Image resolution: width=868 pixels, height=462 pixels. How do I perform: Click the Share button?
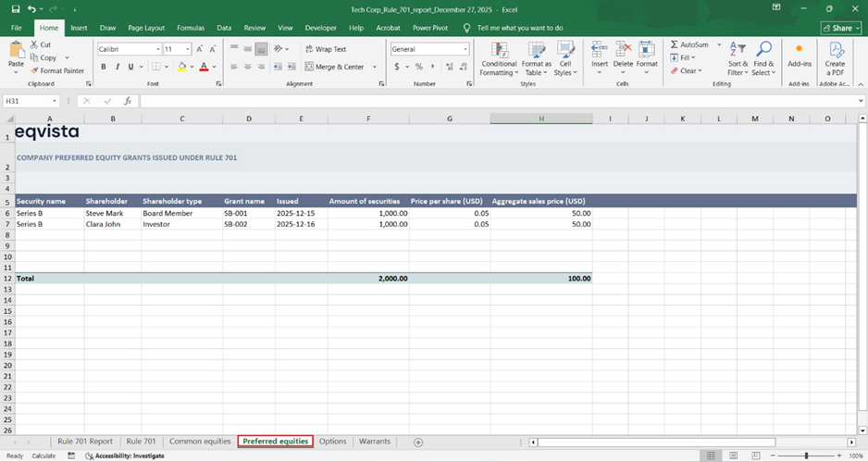pyautogui.click(x=840, y=28)
